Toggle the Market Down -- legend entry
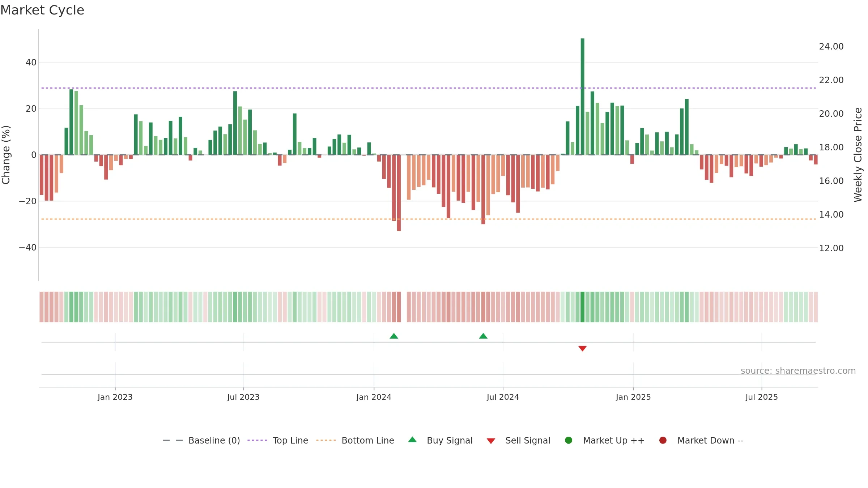The image size is (868, 488). (701, 440)
